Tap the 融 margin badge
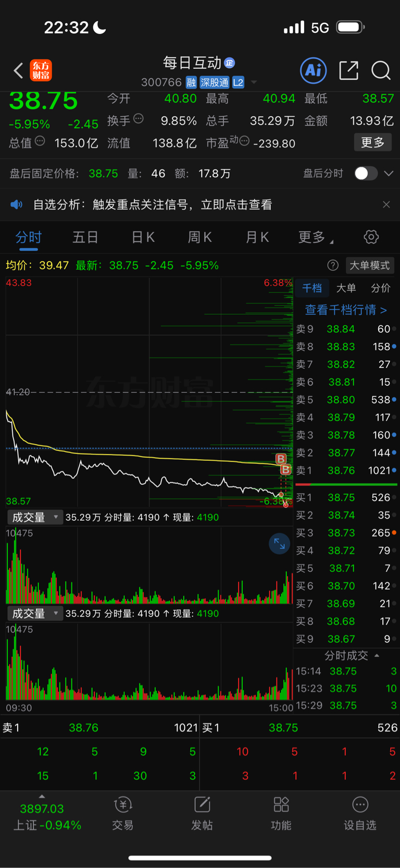This screenshot has width=400, height=868. (191, 82)
